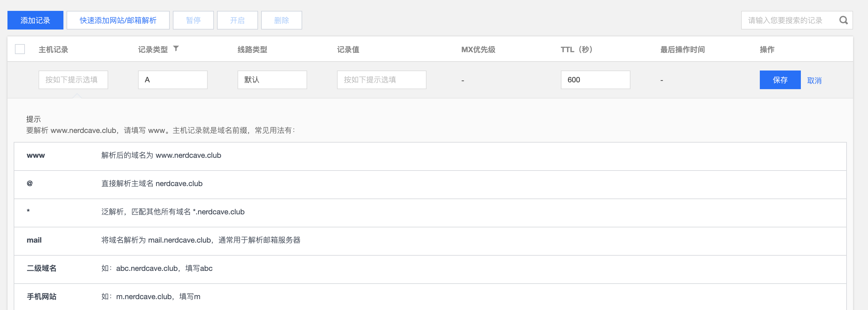868x310 pixels.
Task: Save the new record with 保存
Action: coord(780,80)
